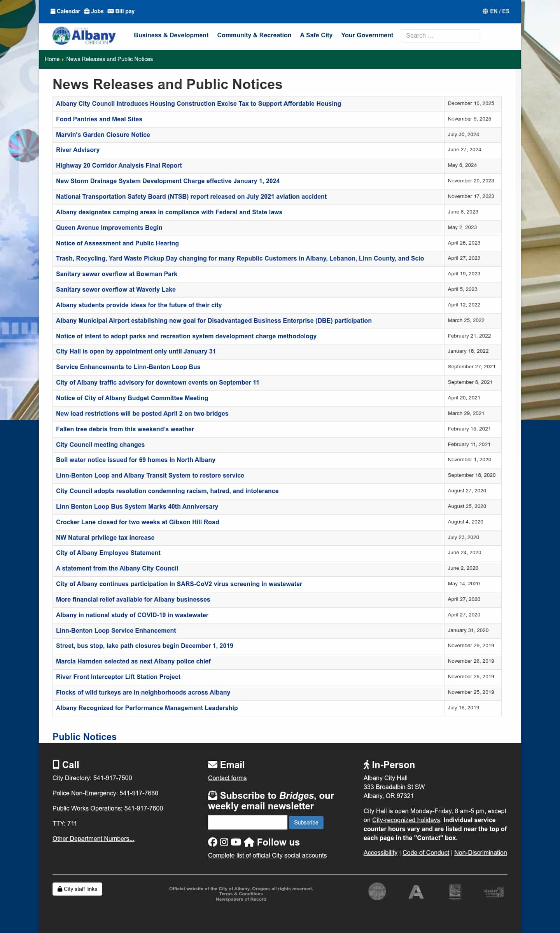Open Crocker Lane closed at Gibson Hill Road

click(x=138, y=522)
